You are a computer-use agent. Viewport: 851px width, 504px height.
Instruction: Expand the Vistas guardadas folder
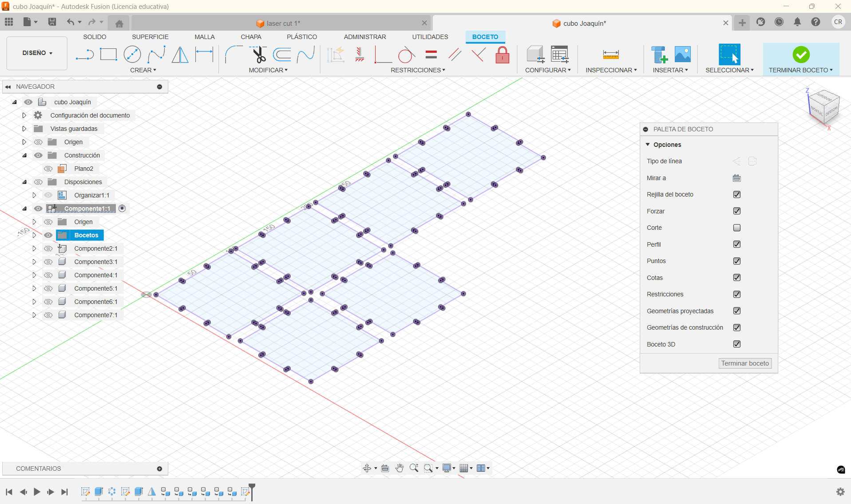tap(24, 129)
